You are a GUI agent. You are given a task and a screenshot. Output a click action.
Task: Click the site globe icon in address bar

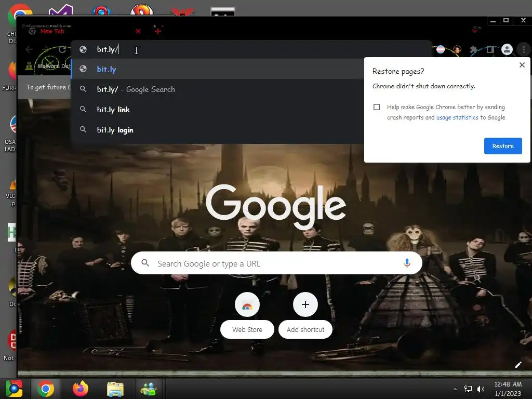click(83, 49)
